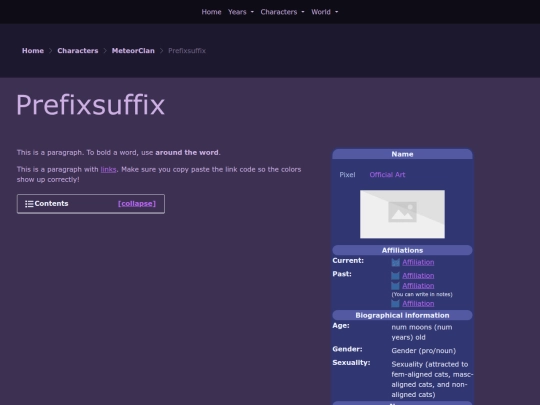Click the Sexuality description value text

coord(432,379)
